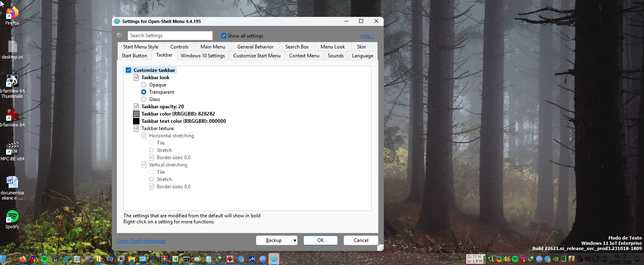
Task: Open the Search Box tab
Action: tap(297, 47)
